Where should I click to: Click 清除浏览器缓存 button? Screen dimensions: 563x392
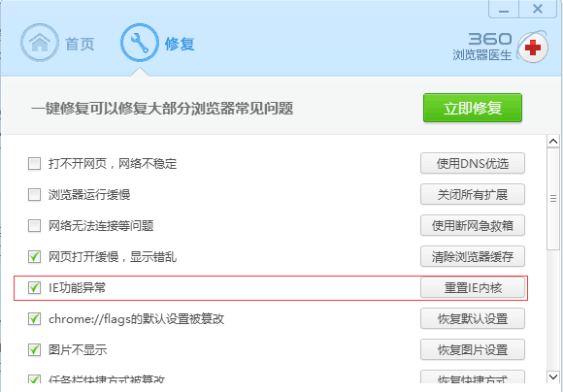[x=473, y=256]
